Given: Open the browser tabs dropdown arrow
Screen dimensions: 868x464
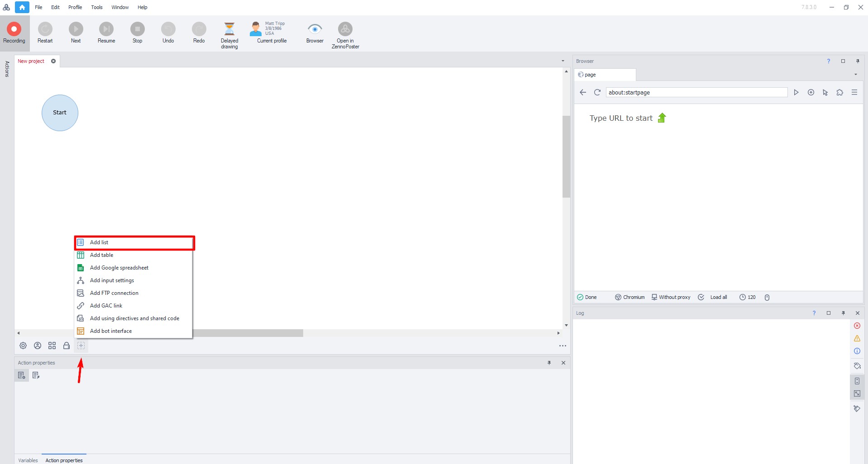Looking at the screenshot, I should 855,75.
